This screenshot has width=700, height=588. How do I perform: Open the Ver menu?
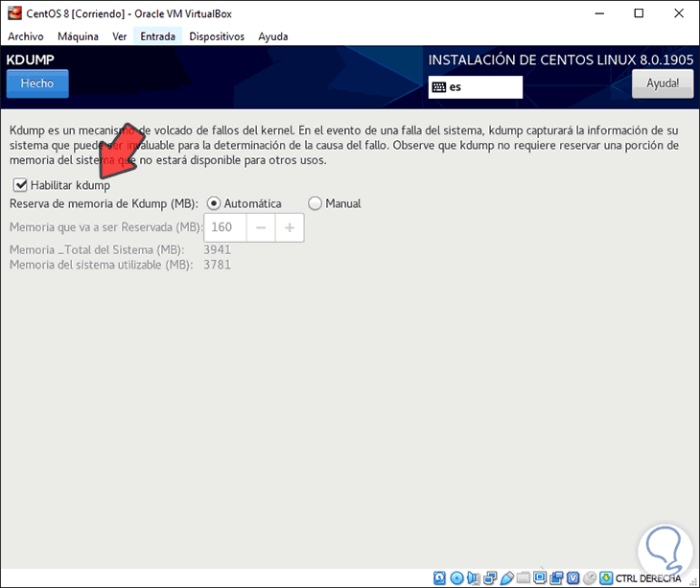(119, 36)
